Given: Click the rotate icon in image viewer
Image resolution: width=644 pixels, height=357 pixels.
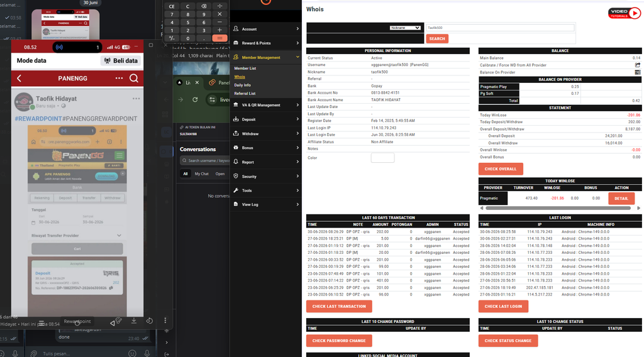Looking at the screenshot, I should pos(150,321).
